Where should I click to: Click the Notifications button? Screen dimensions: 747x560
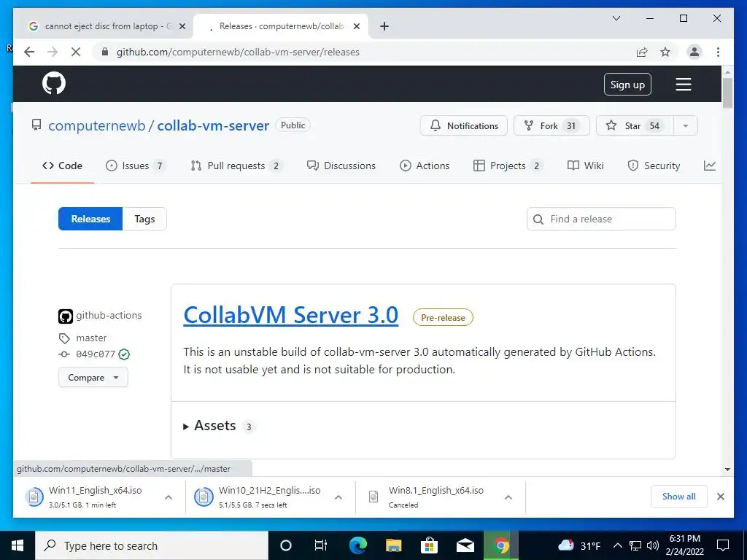point(463,125)
